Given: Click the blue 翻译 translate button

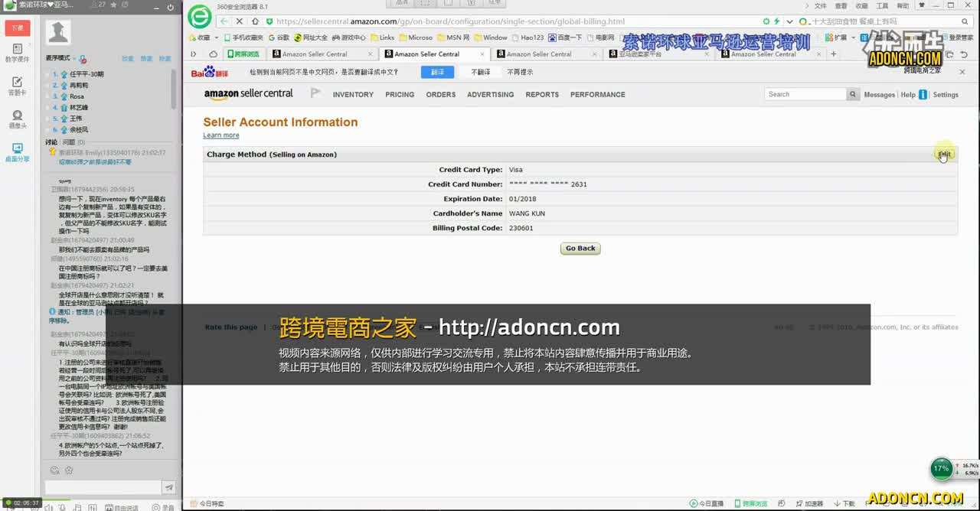Looking at the screenshot, I should click(x=437, y=72).
